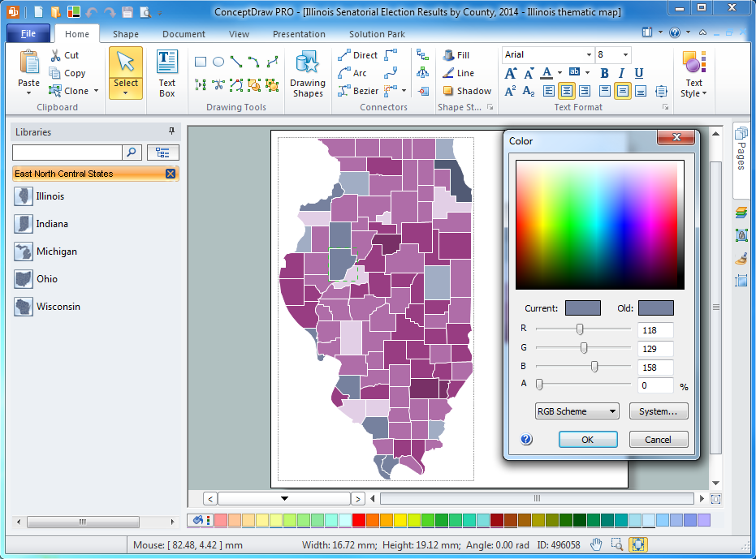The image size is (756, 559).
Task: Toggle underline formatting
Action: coord(639,73)
